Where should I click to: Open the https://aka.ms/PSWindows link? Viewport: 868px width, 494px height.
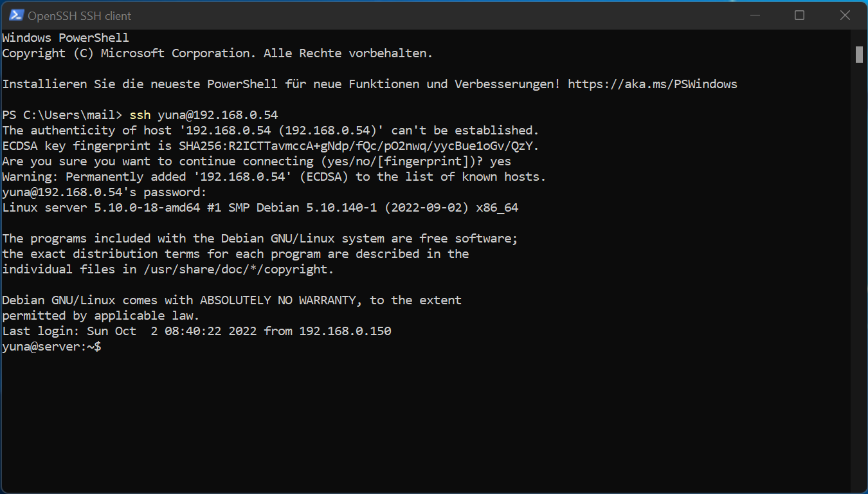[652, 84]
